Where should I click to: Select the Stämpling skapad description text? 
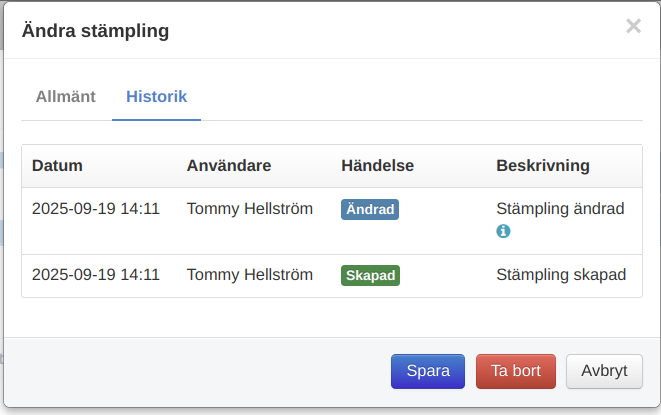coord(561,274)
